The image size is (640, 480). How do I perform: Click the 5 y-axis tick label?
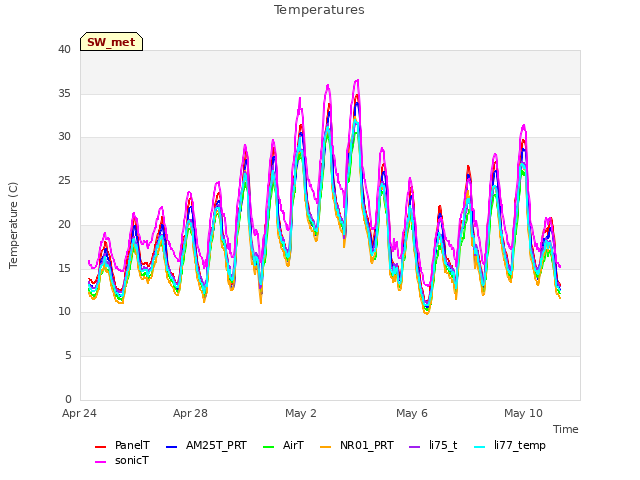68,356
